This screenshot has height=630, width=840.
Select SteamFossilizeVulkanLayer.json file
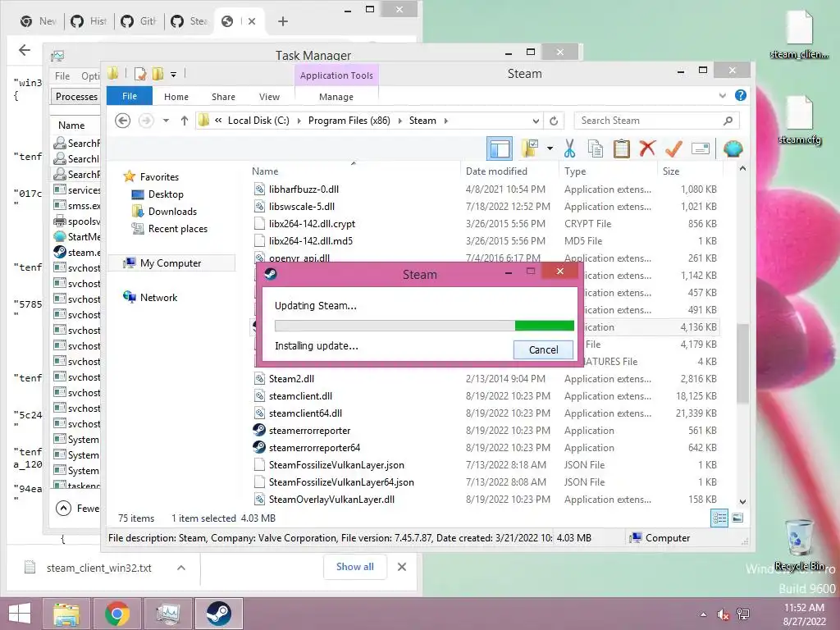tap(336, 464)
